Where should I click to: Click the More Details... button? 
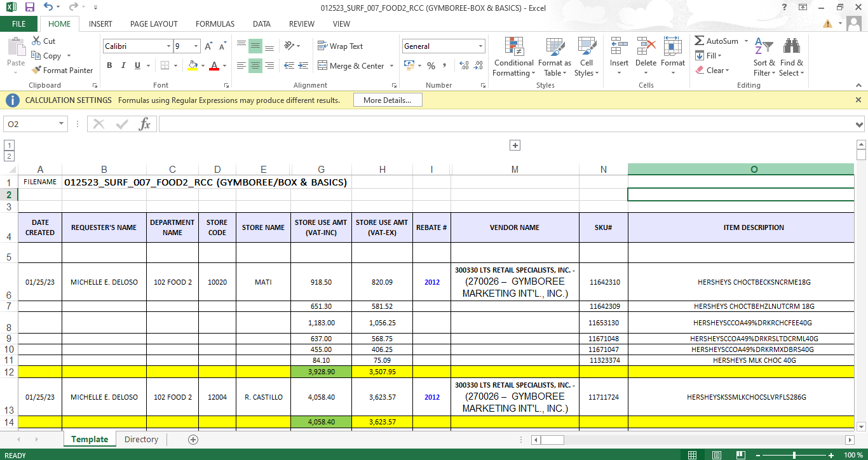(x=387, y=100)
